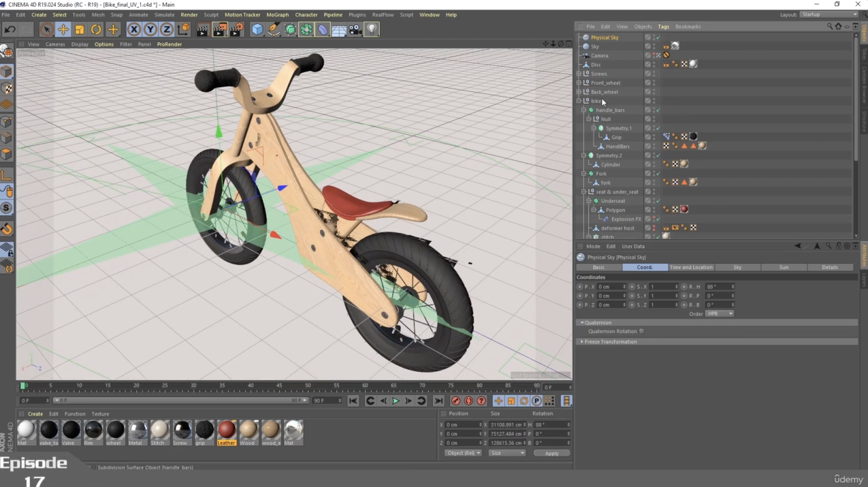Viewport: 868px width, 487px height.
Task: Activate the Scale tool
Action: (79, 29)
